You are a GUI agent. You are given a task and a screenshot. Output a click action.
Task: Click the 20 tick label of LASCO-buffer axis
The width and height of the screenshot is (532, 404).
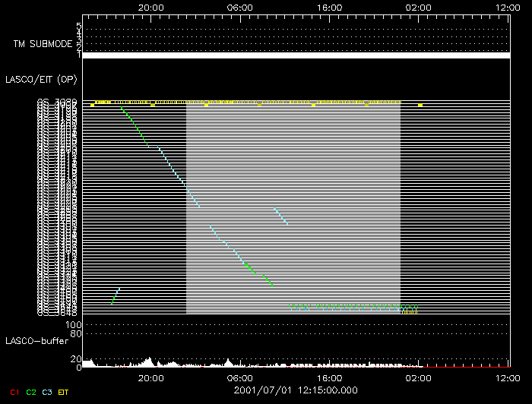coord(76,359)
